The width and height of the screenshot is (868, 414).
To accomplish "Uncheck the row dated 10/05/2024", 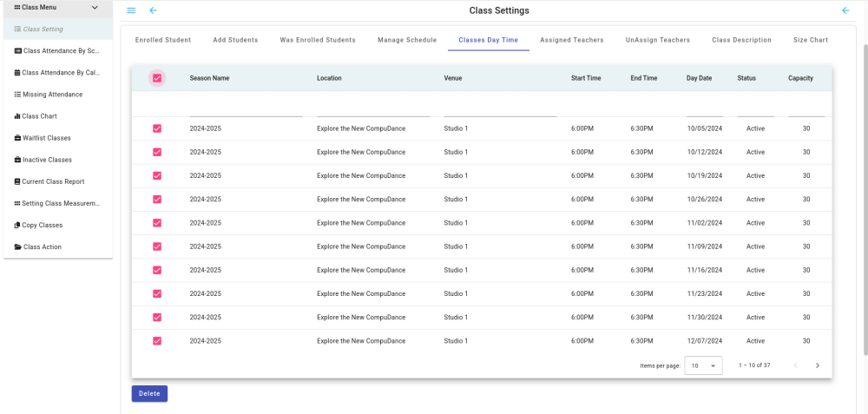I will 157,128.
